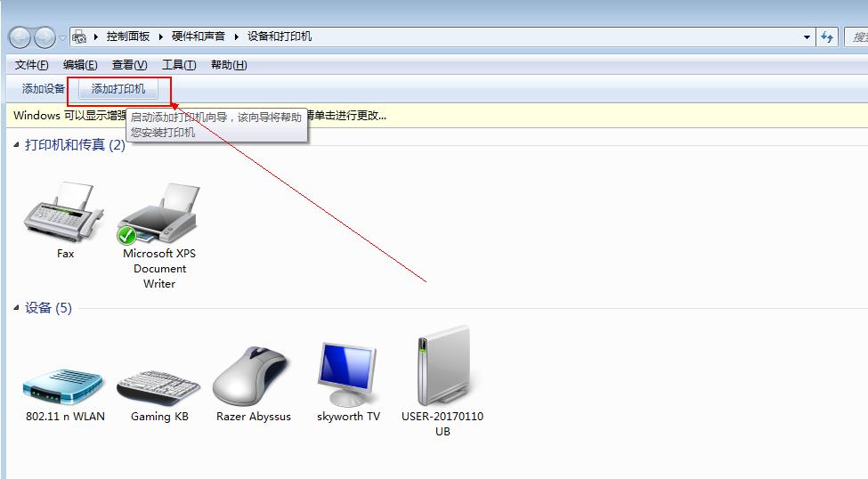This screenshot has width=868, height=479.
Task: Select the Fax printer icon
Action: (64, 212)
